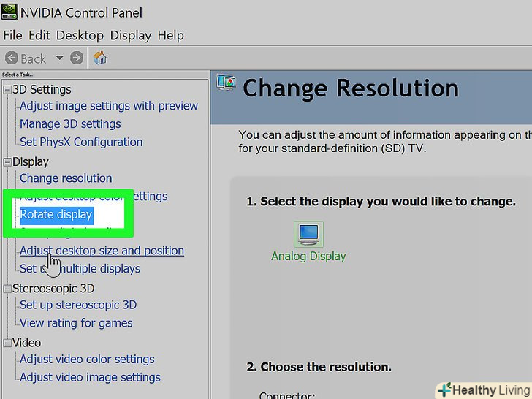The height and width of the screenshot is (399, 532).
Task: Open the Help menu
Action: coord(171,35)
